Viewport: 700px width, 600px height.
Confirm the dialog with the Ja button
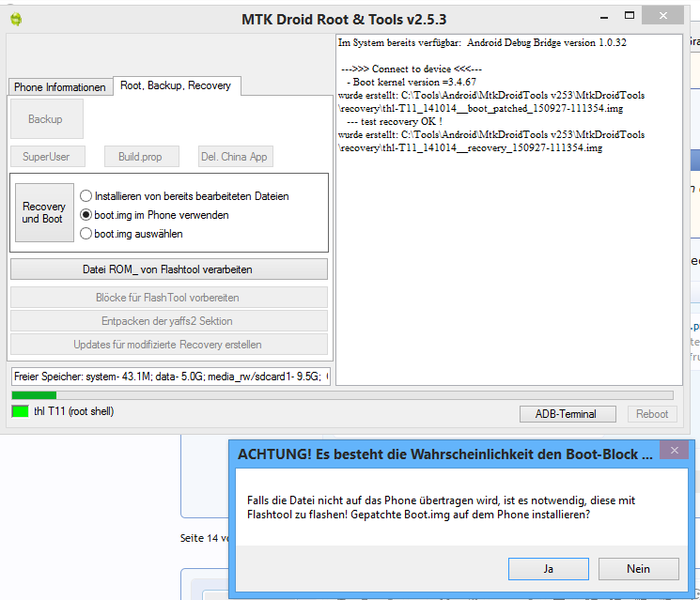[548, 569]
